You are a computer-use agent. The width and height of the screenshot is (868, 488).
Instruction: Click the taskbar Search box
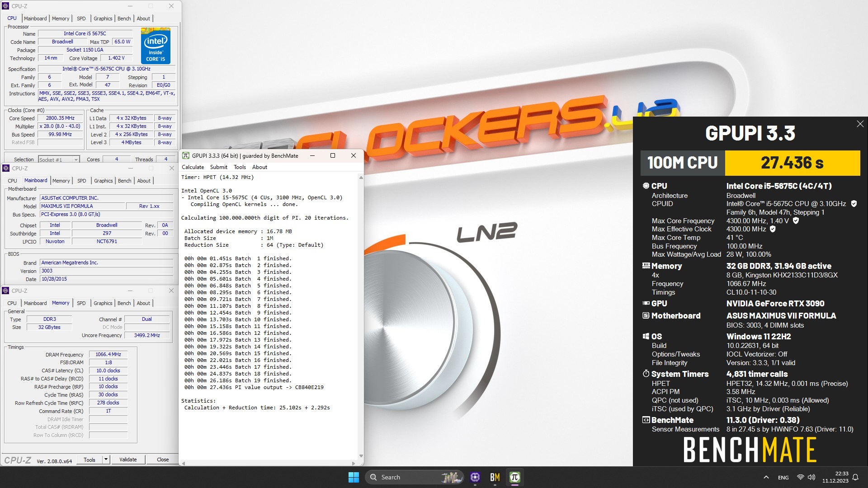point(414,477)
